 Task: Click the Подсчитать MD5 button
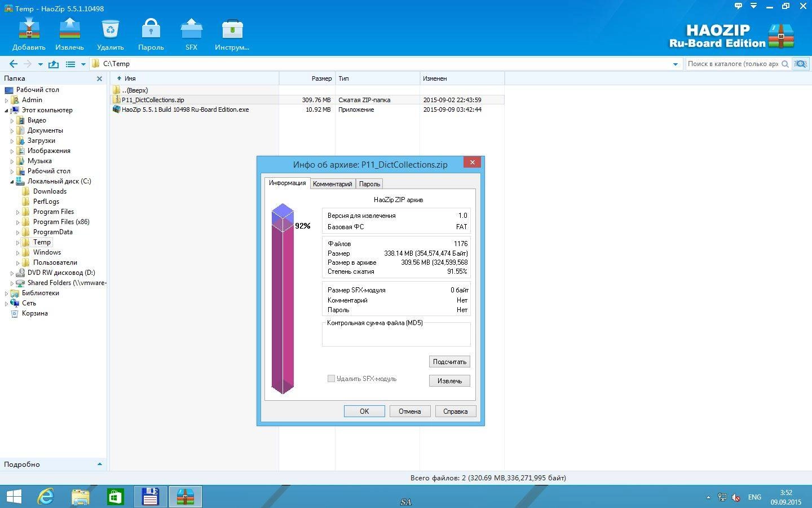coord(449,362)
